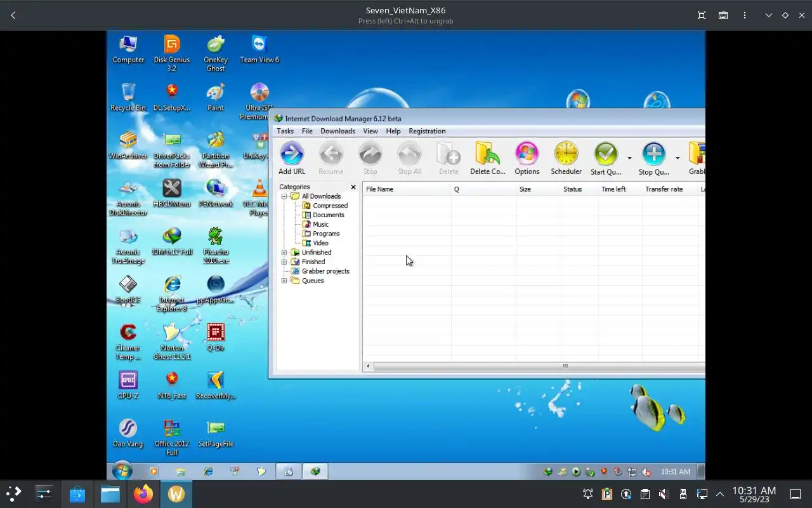Click the Grabber toolbar icon
812x508 pixels.
click(x=697, y=158)
